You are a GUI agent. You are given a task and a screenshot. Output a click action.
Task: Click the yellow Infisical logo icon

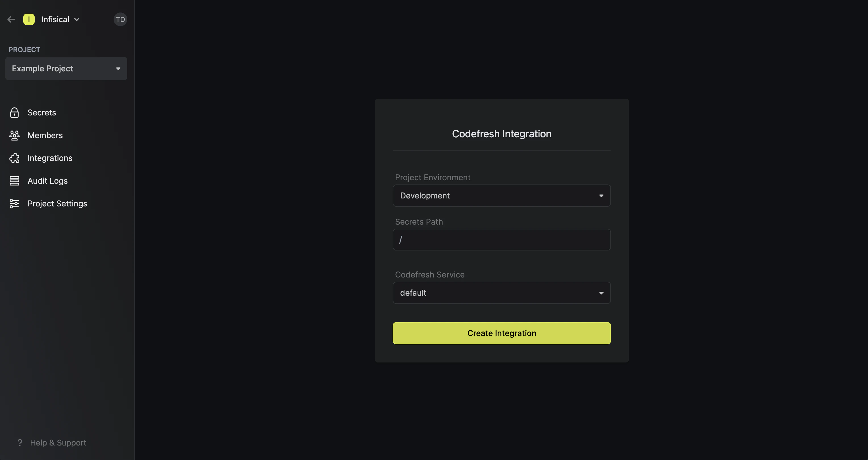pos(29,20)
